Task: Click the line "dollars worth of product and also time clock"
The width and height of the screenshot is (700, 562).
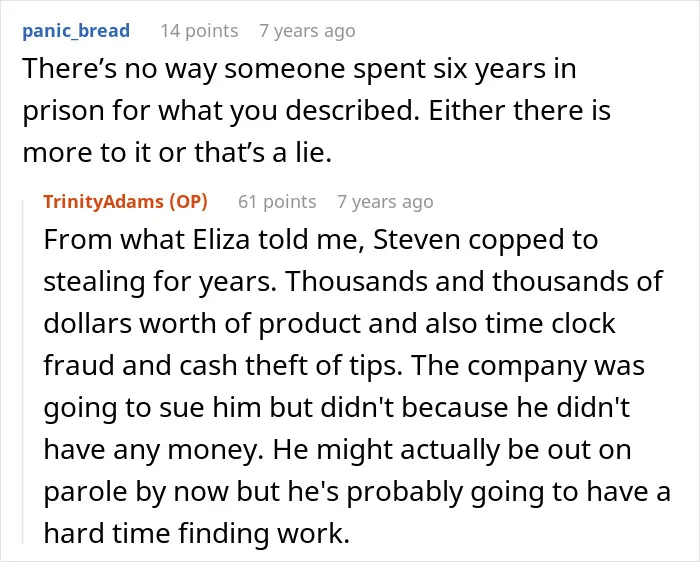Action: 329,324
